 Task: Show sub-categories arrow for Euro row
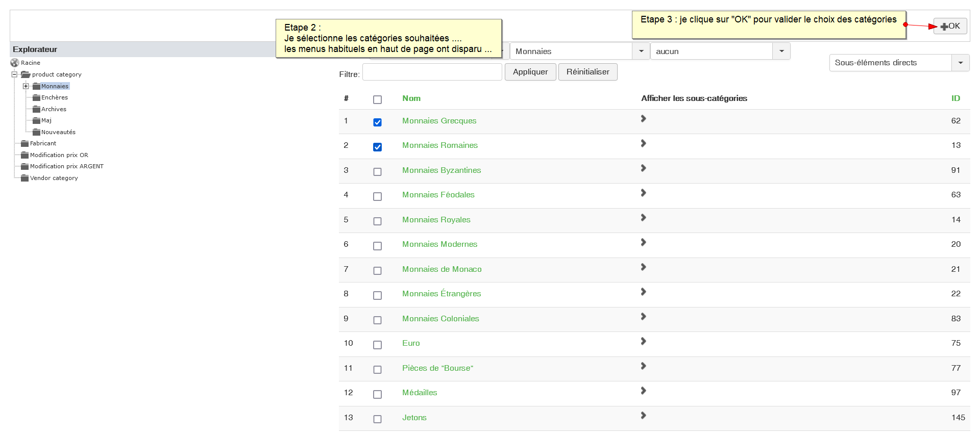pos(643,341)
